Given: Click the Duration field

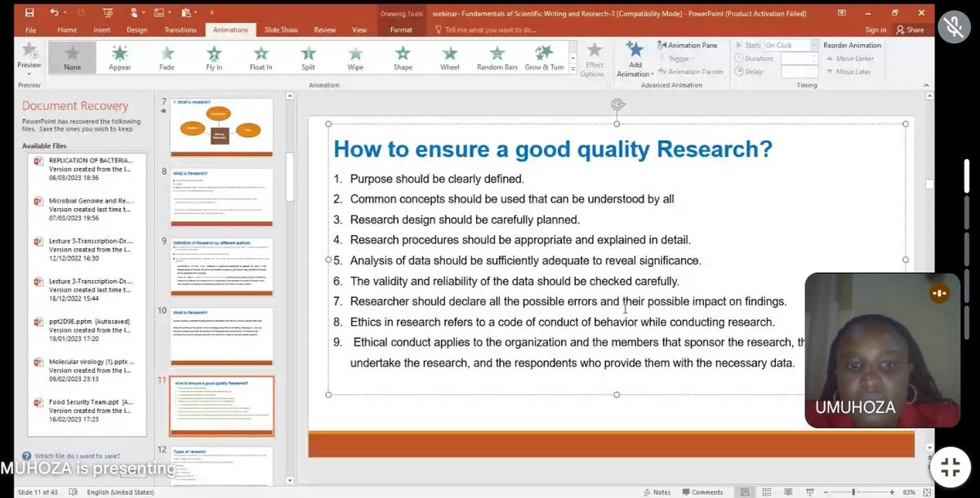Looking at the screenshot, I should (x=800, y=59).
